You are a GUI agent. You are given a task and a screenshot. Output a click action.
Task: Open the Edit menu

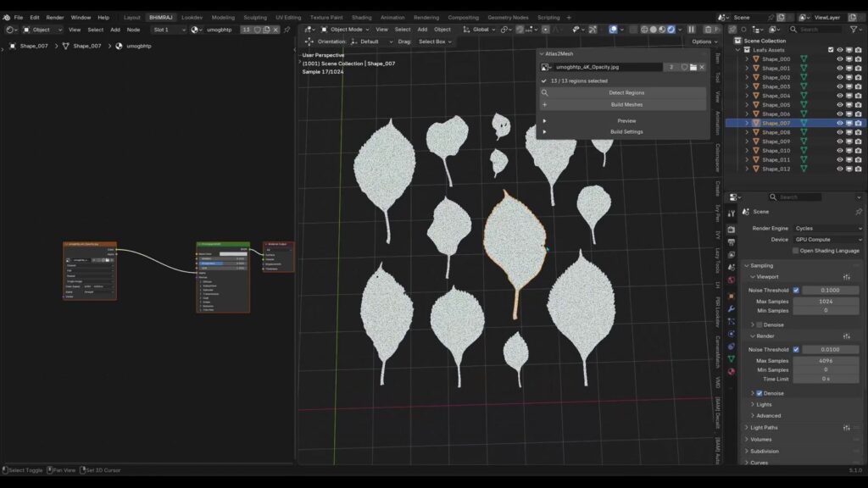pos(34,18)
